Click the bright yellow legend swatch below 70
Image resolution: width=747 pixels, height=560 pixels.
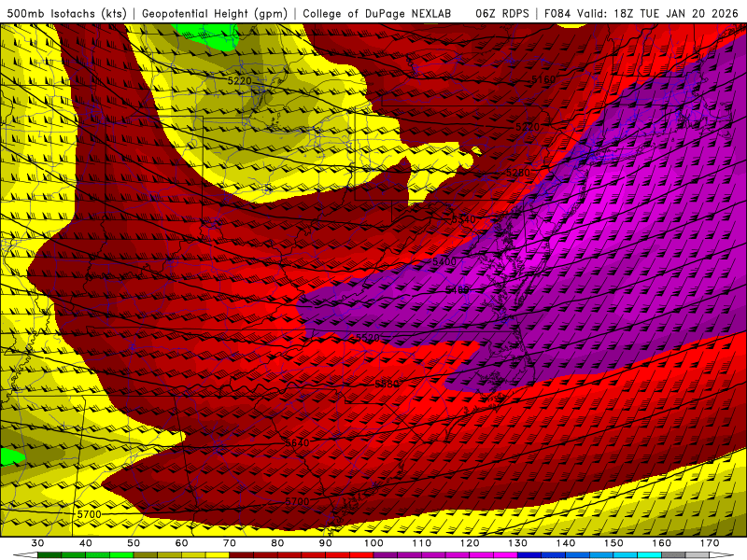[218, 555]
